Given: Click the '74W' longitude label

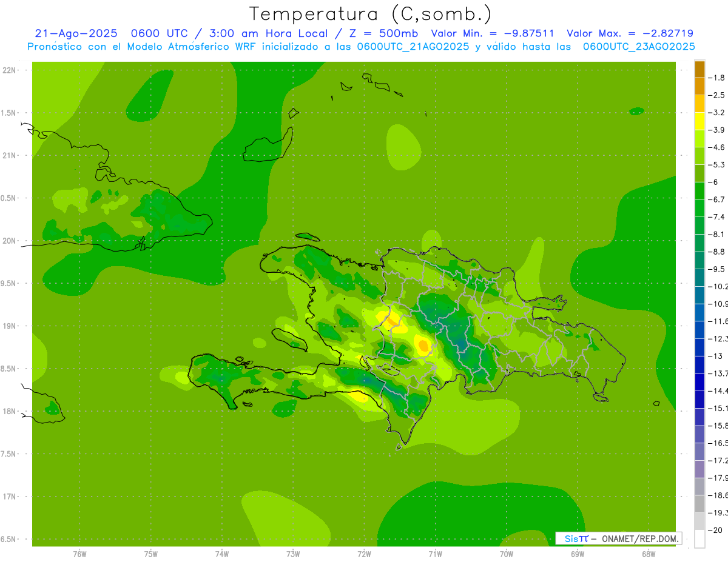Looking at the screenshot, I should [x=221, y=554].
